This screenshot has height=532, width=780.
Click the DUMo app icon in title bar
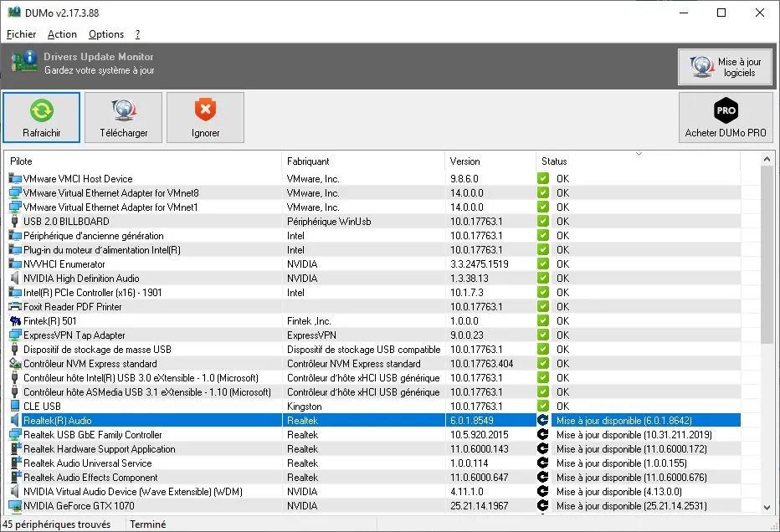14,13
